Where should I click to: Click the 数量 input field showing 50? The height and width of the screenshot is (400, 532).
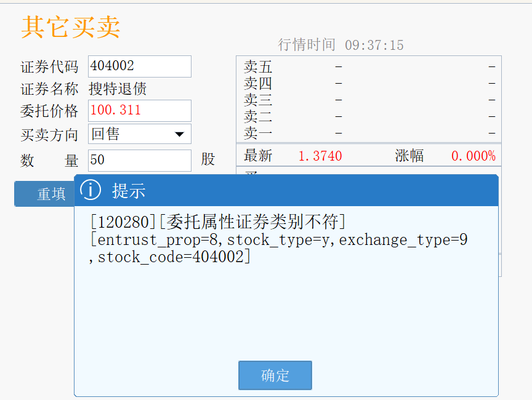(x=139, y=160)
